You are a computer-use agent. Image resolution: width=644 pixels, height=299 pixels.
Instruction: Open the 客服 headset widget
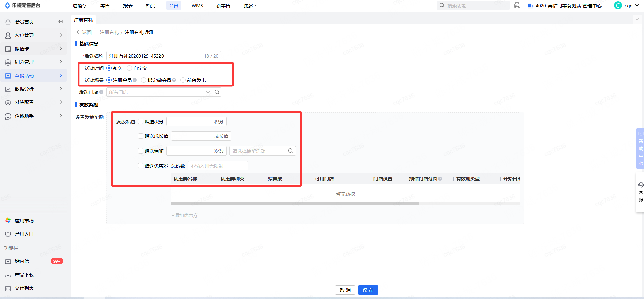pyautogui.click(x=640, y=192)
